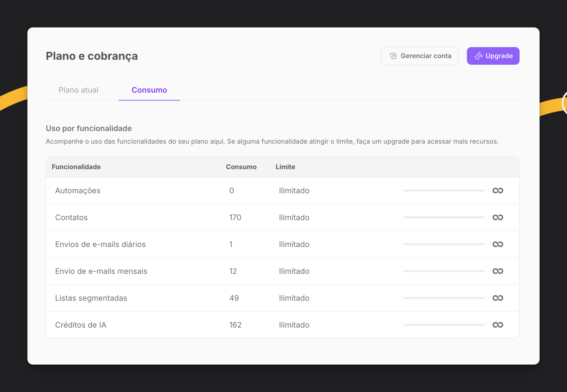Click the Consumo column header in table
The width and height of the screenshot is (567, 392).
pyautogui.click(x=241, y=167)
